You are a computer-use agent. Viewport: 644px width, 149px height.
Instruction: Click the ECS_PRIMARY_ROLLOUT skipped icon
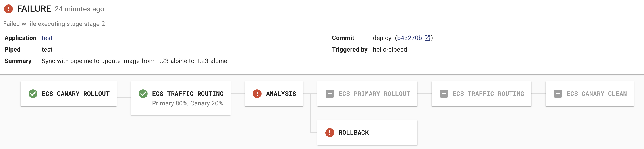coord(330,94)
